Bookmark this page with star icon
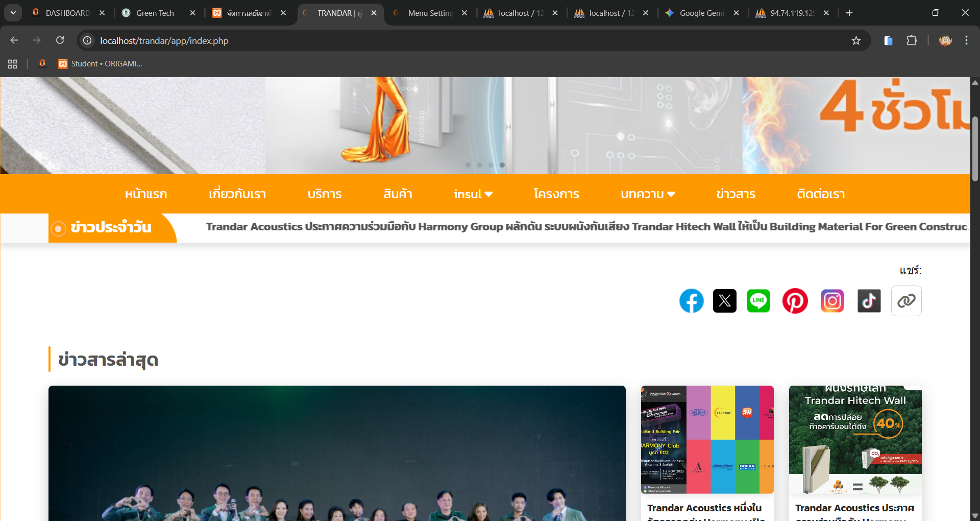The image size is (980, 521). click(856, 41)
